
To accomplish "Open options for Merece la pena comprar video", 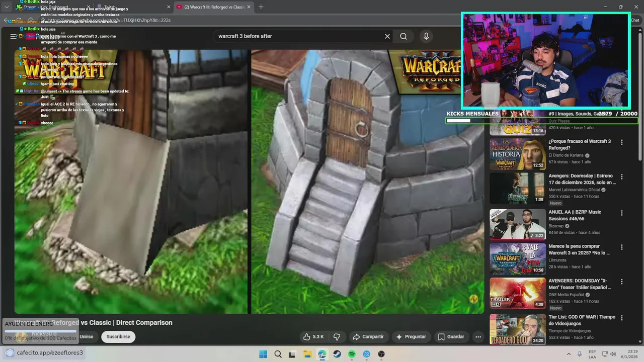I will (x=621, y=247).
